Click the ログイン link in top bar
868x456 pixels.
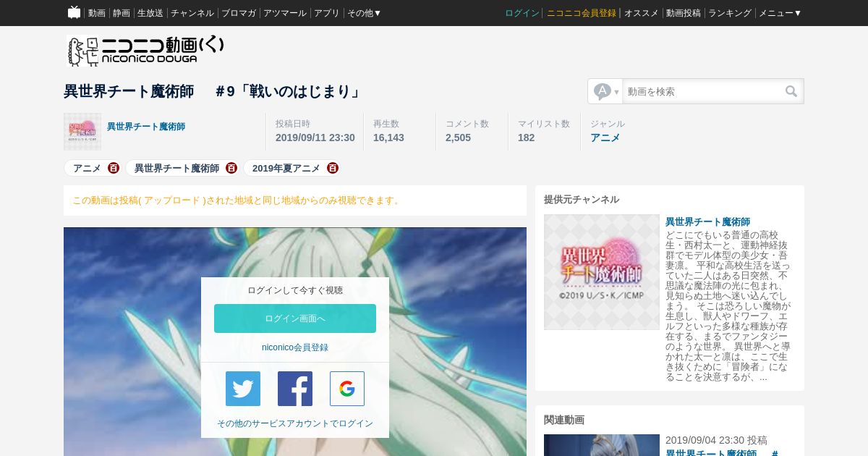tap(522, 13)
